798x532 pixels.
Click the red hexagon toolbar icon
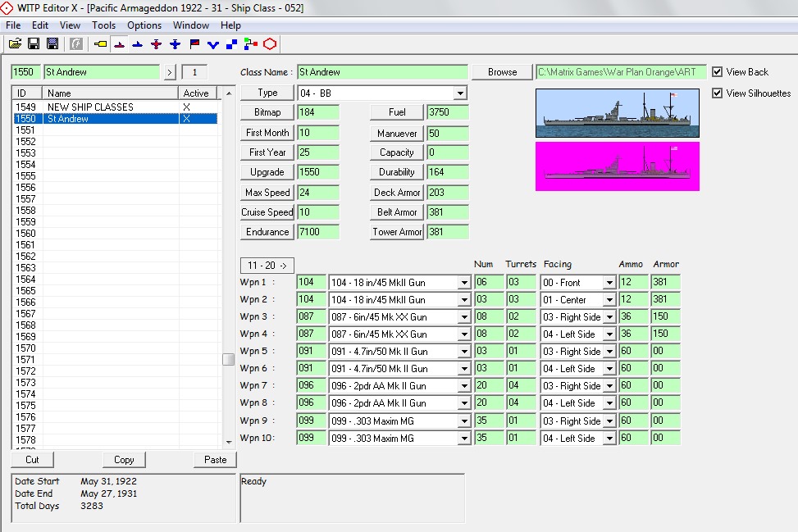pyautogui.click(x=270, y=44)
